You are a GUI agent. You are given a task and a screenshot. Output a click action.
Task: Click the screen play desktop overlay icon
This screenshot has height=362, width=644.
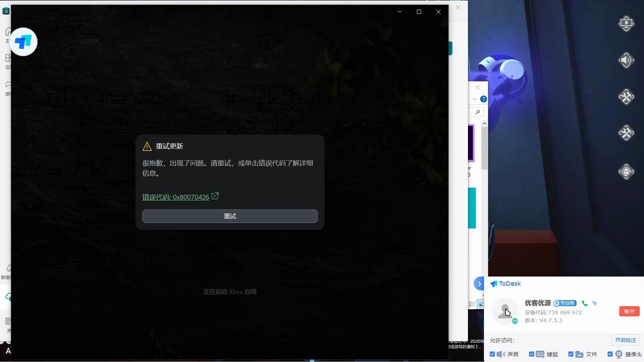coord(626,23)
